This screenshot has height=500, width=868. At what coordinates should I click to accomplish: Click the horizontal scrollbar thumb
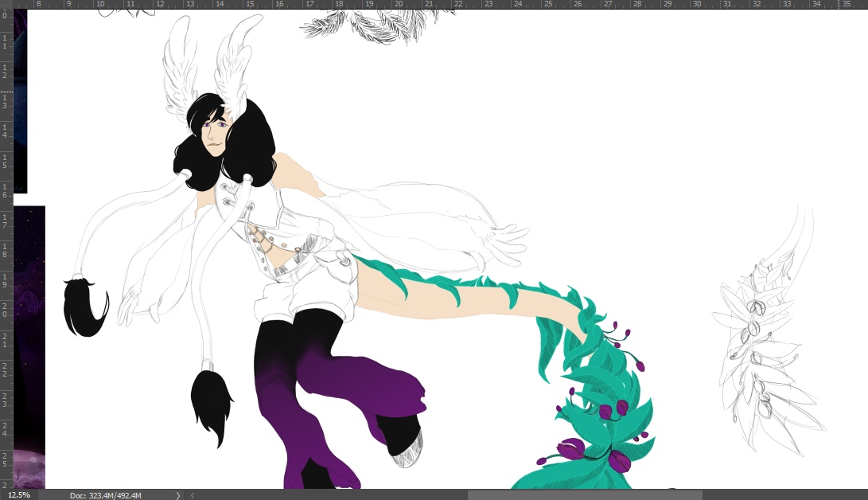pos(585,494)
